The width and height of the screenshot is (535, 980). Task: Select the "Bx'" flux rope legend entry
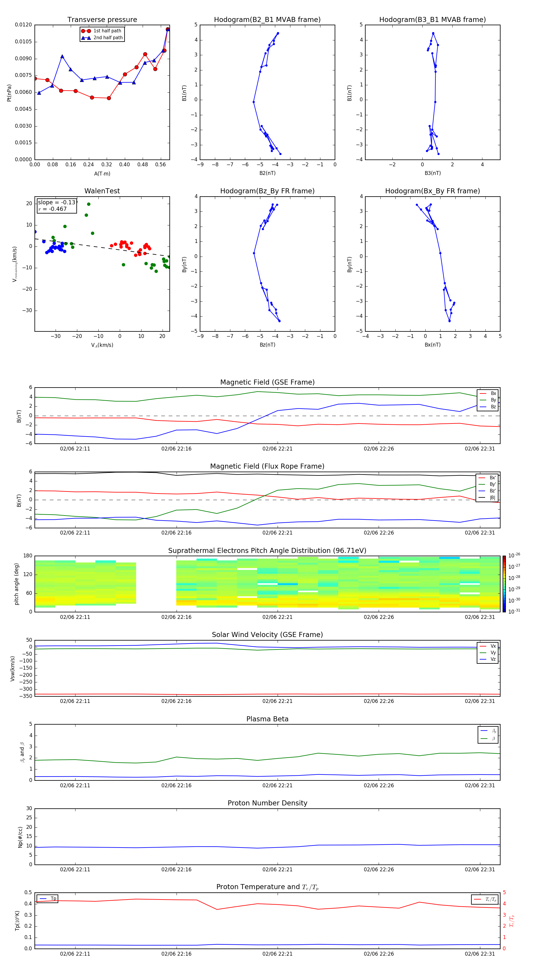487,478
